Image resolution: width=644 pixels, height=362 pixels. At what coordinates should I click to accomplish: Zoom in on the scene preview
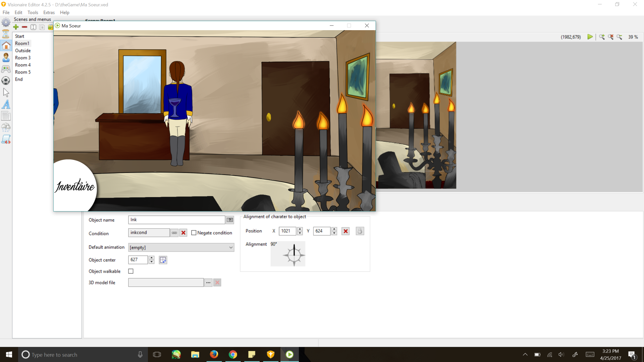(602, 37)
